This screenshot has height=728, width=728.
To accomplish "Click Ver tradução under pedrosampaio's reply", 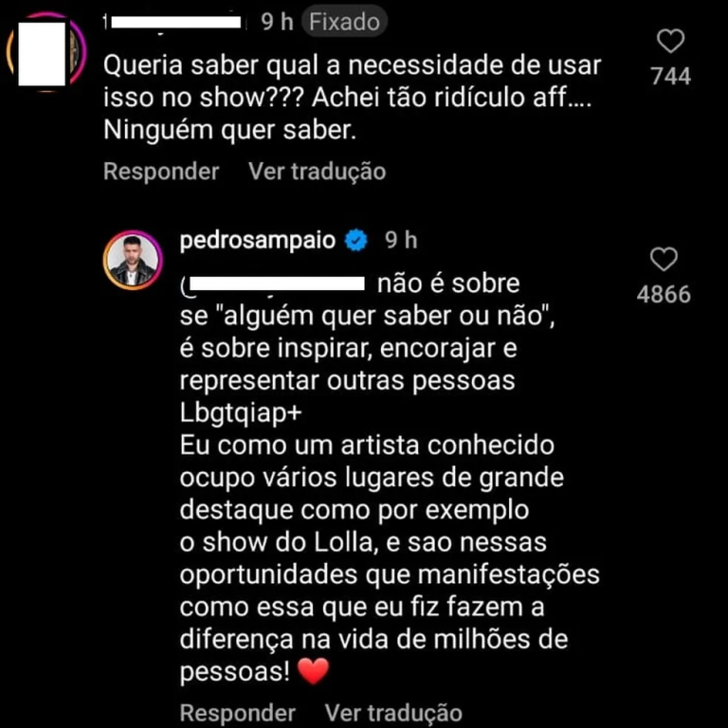I will click(393, 713).
